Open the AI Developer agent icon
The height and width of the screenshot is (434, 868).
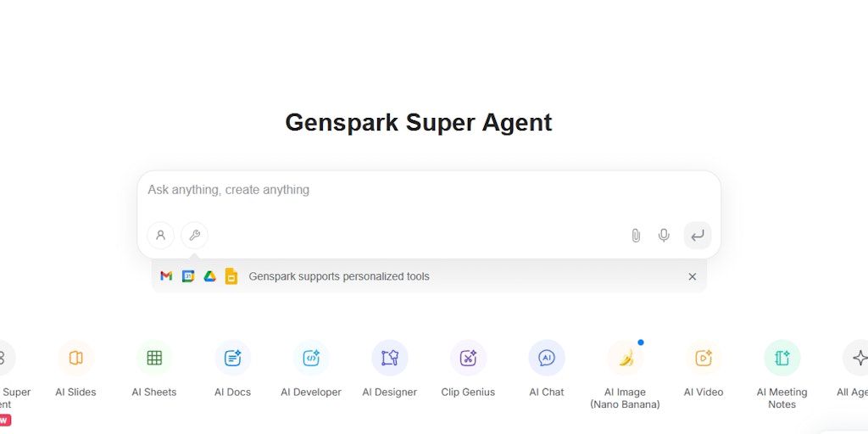point(311,359)
